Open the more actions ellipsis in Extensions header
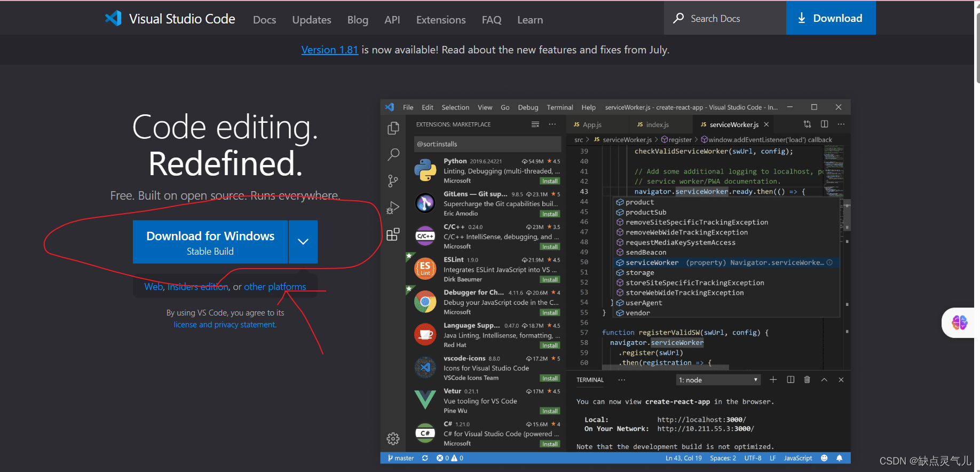 552,124
